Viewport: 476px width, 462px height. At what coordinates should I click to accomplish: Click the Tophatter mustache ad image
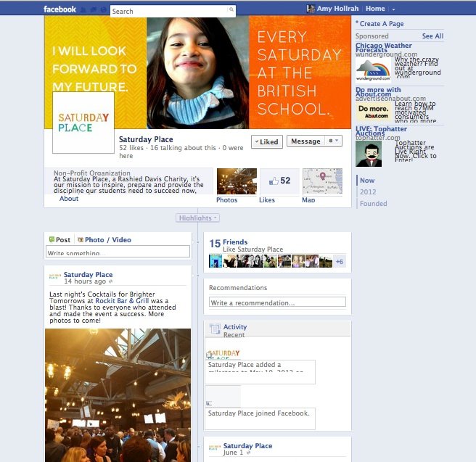(369, 153)
